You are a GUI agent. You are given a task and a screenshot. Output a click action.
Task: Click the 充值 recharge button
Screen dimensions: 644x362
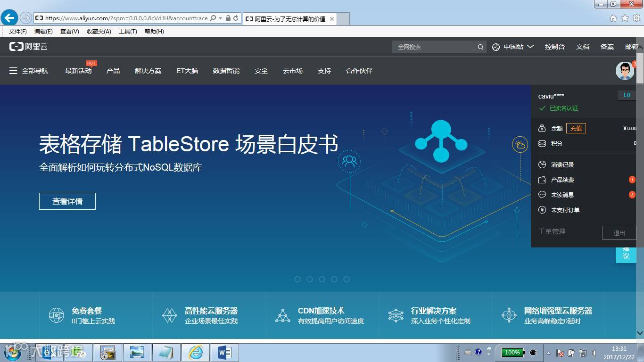576,128
